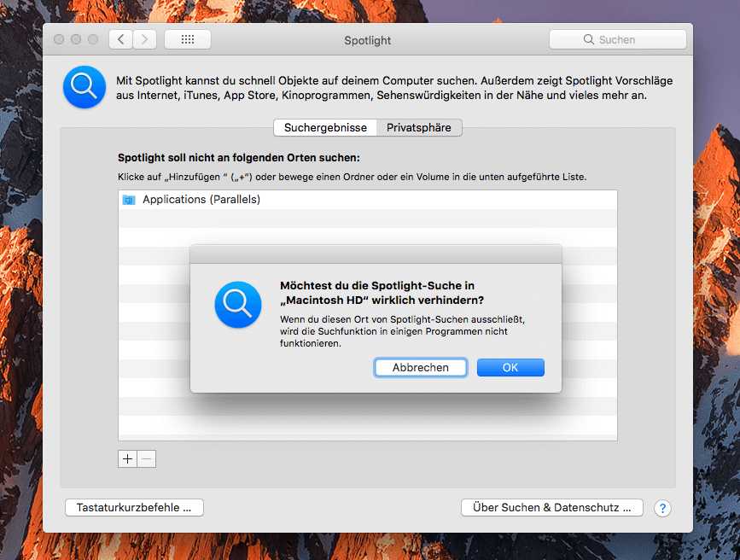Remove selected location with the minus button

(146, 458)
